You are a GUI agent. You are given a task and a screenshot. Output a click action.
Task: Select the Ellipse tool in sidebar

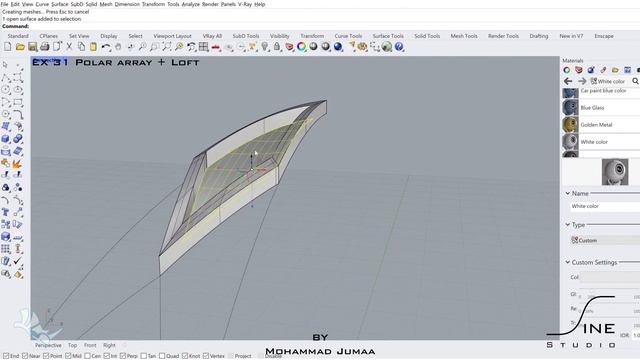tap(18, 90)
